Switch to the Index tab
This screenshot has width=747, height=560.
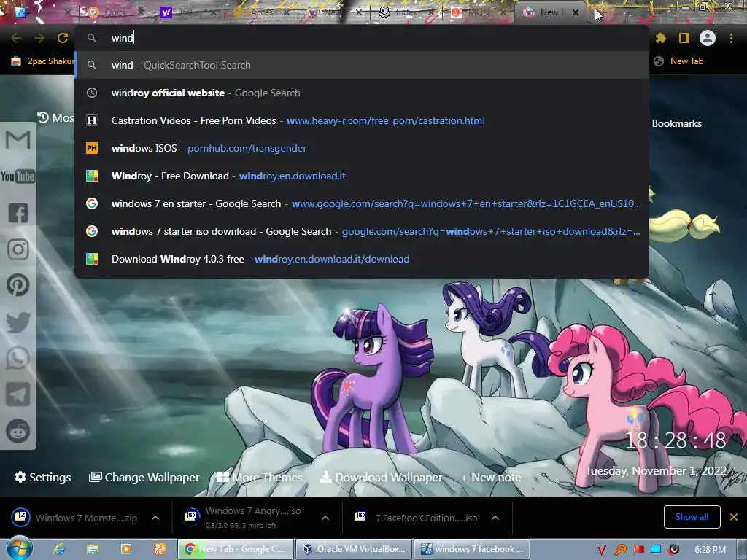(x=405, y=12)
